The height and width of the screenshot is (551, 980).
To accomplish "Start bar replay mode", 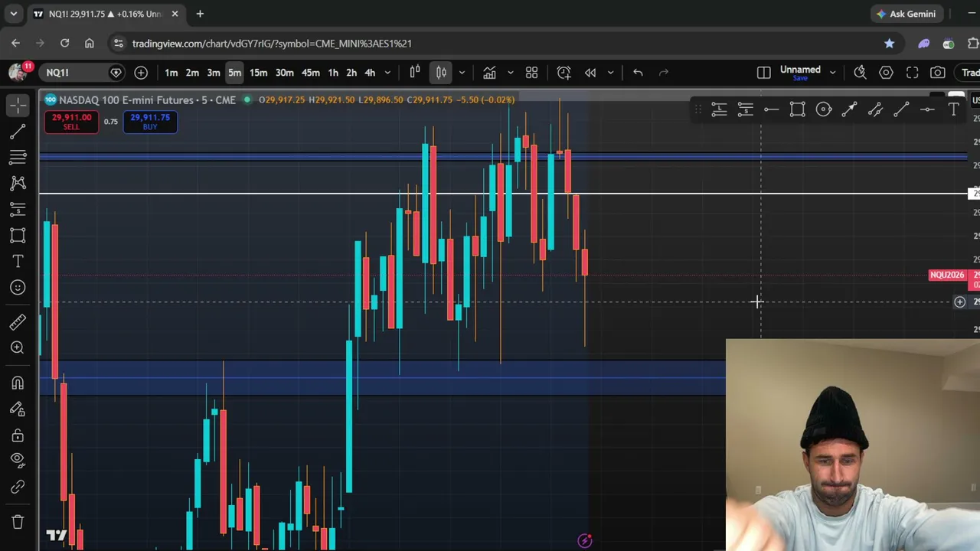I will [590, 73].
